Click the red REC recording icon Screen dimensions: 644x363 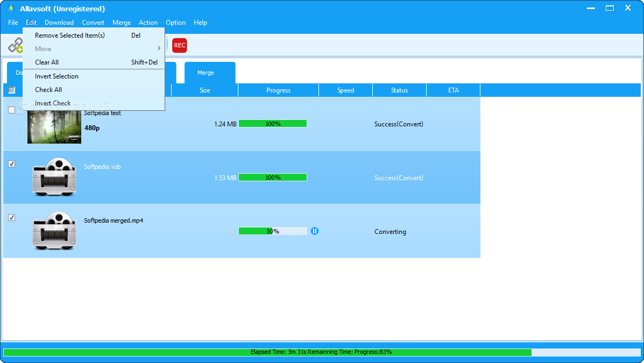(179, 45)
